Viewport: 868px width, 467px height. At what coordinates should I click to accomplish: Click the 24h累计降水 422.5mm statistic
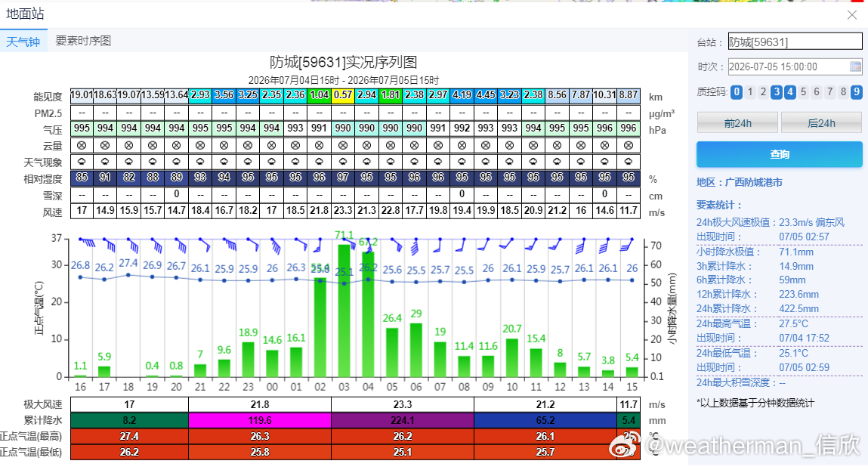(x=758, y=308)
